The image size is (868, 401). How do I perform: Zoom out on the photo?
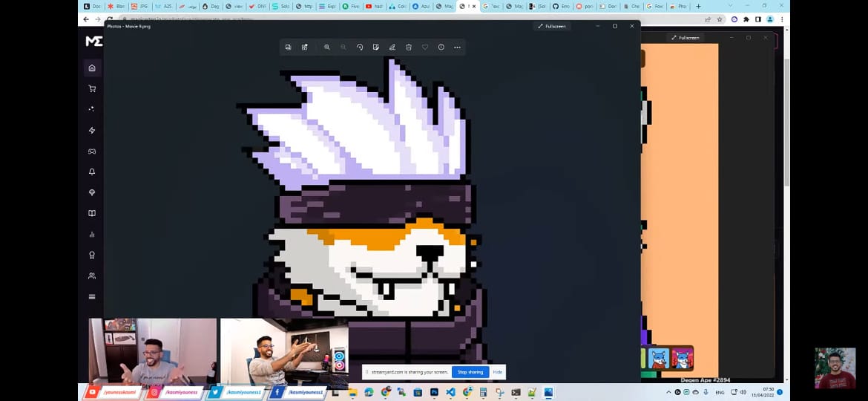pyautogui.click(x=343, y=47)
